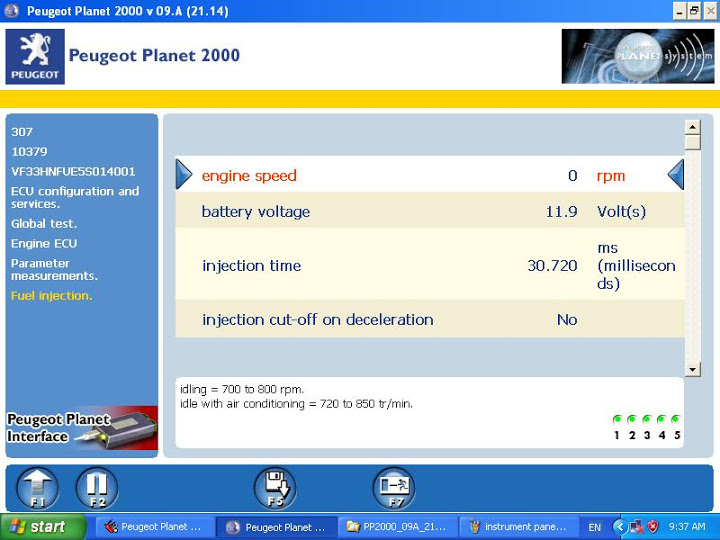The image size is (720, 540).
Task: Click the 11.9 battery voltage value
Action: (x=561, y=212)
